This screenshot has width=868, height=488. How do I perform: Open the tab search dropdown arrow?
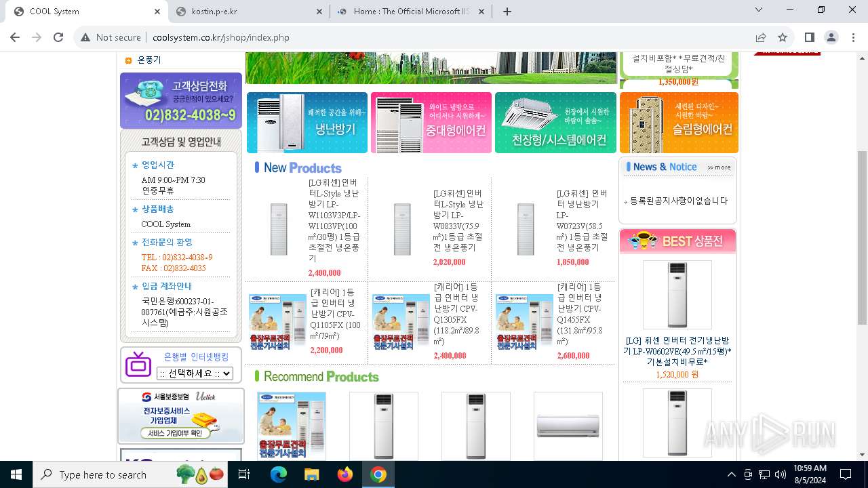[759, 10]
